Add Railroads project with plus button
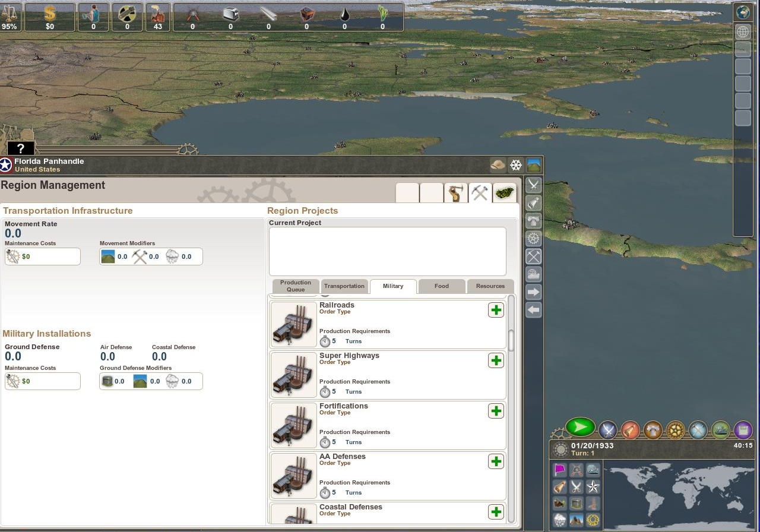 (x=496, y=310)
